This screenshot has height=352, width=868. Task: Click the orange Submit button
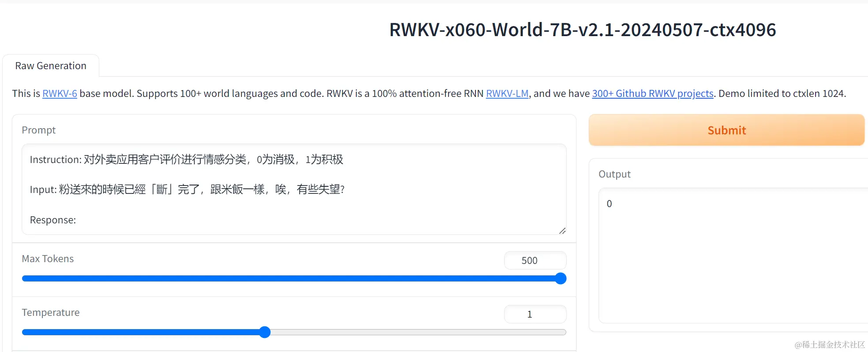coord(726,130)
